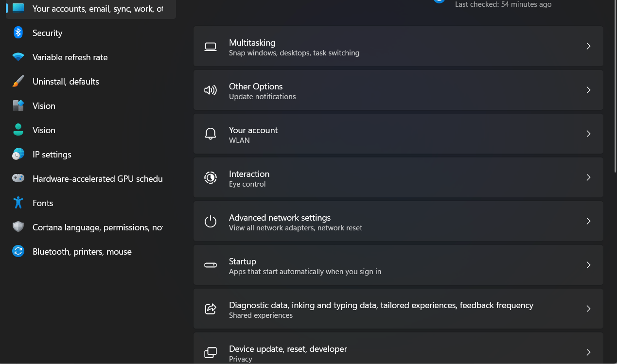Click the shield icon beside Cortana language
This screenshot has height=364, width=617.
tap(18, 227)
